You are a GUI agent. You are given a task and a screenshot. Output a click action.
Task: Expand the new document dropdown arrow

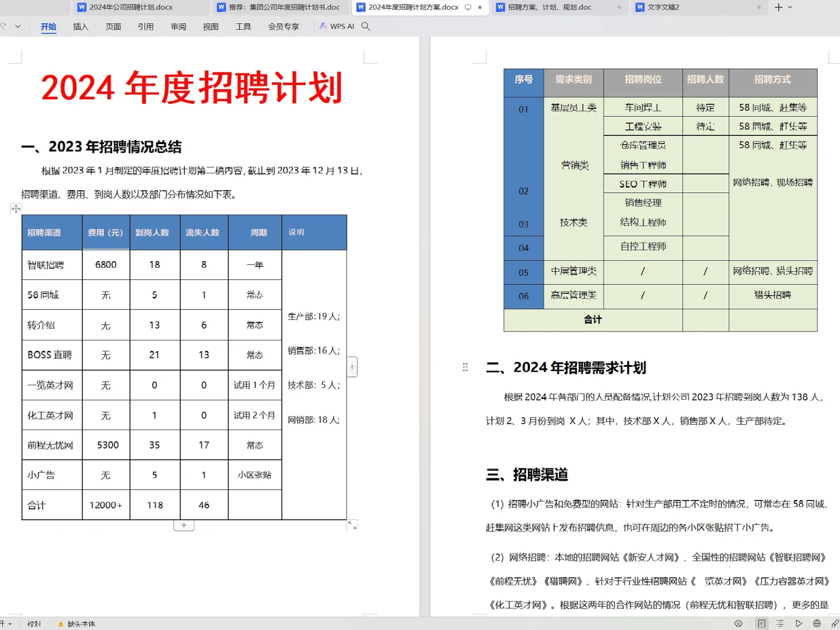tap(790, 8)
